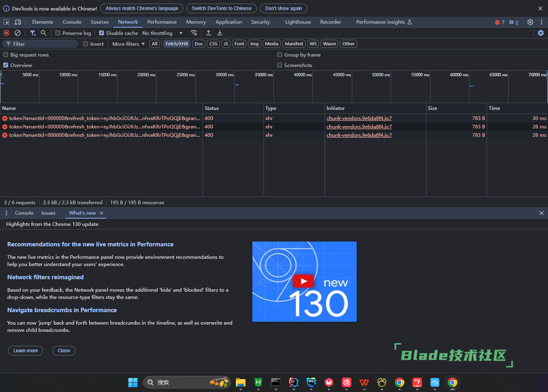Switch to the Elements panel
548x392 pixels.
tap(43, 22)
